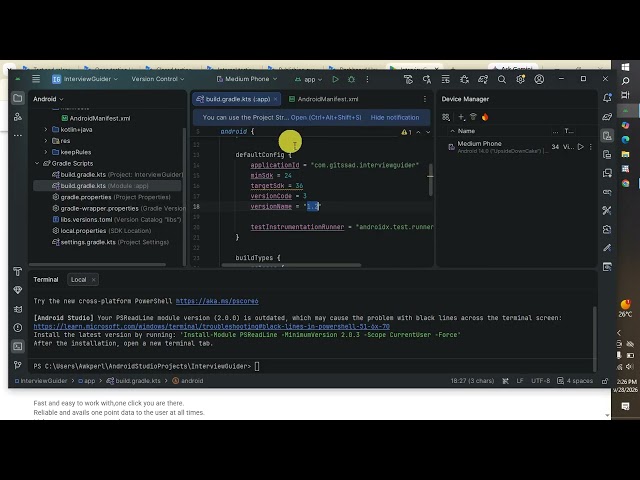
Task: Open the aka.ms/pscore6 link
Action: (x=217, y=301)
